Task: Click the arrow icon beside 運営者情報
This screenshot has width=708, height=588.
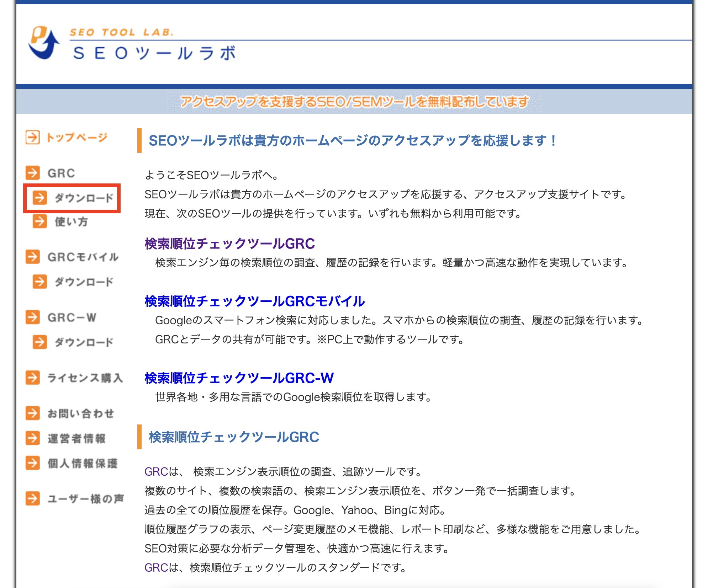Action: (x=32, y=438)
